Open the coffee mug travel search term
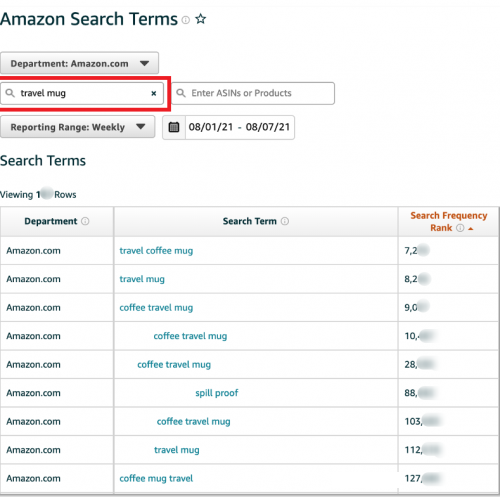The width and height of the screenshot is (500, 497). (x=156, y=478)
